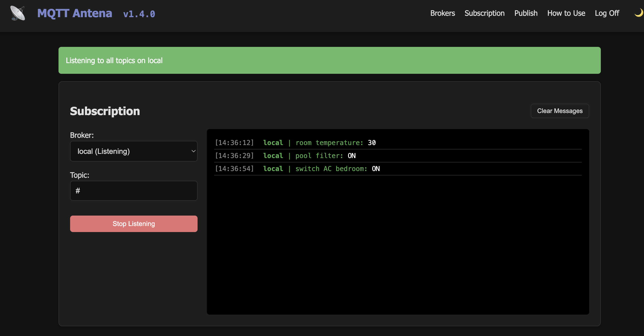Image resolution: width=644 pixels, height=336 pixels.
Task: Focus the Topic input field
Action: coord(133,191)
